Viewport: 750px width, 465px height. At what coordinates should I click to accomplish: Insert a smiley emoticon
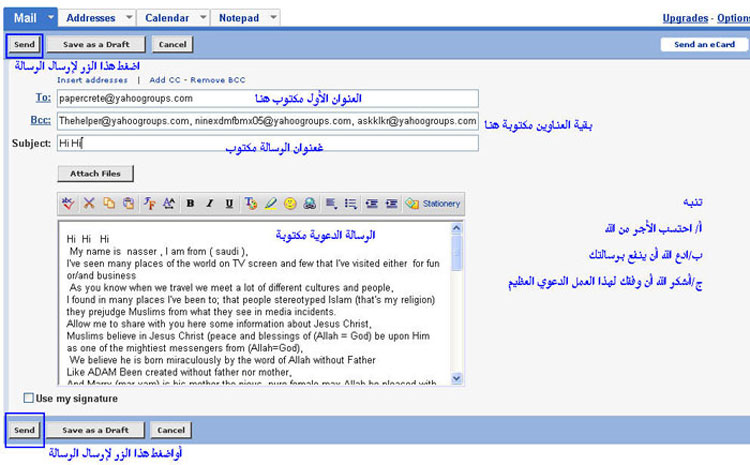(x=290, y=204)
